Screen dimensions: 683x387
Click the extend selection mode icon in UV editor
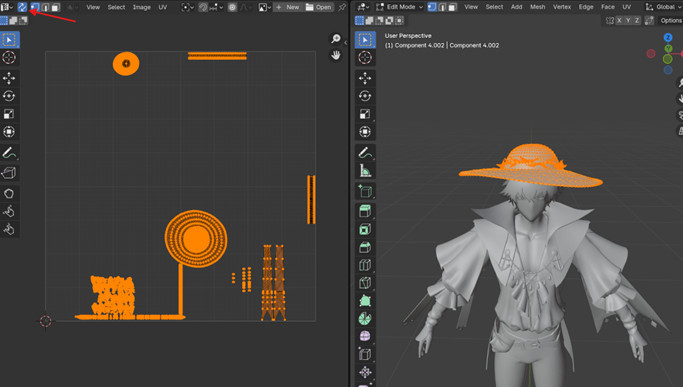click(14, 20)
